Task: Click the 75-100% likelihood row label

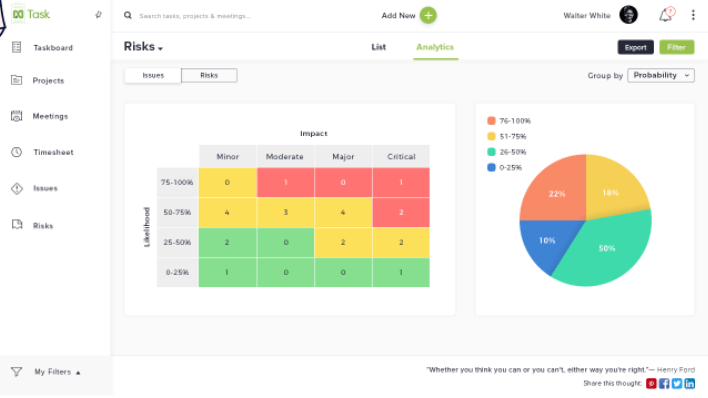Action: (x=177, y=183)
